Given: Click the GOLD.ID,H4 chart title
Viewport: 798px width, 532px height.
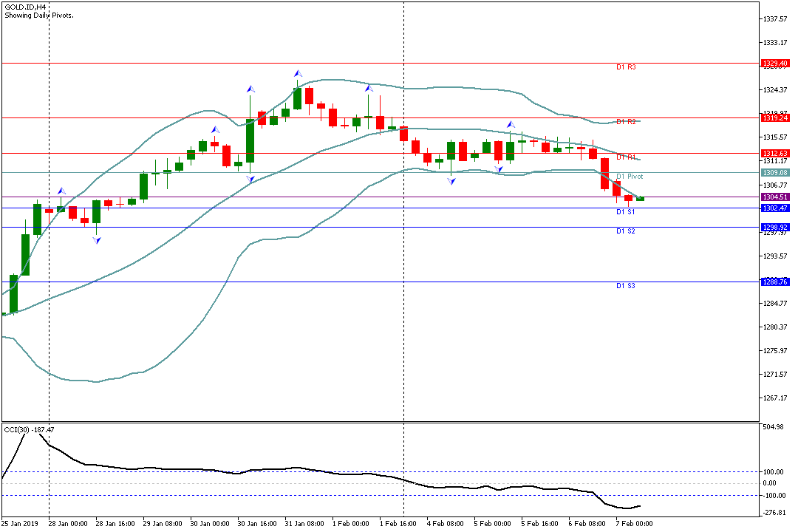Looking at the screenshot, I should click(x=25, y=7).
